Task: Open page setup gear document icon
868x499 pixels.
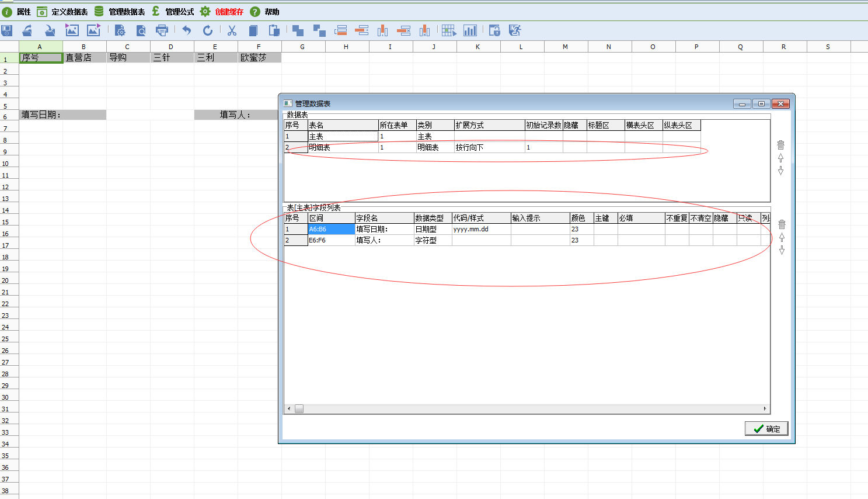Action: click(x=120, y=30)
